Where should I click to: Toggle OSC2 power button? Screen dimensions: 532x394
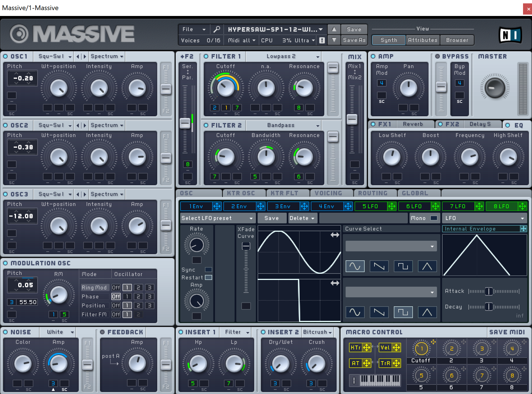(5, 125)
